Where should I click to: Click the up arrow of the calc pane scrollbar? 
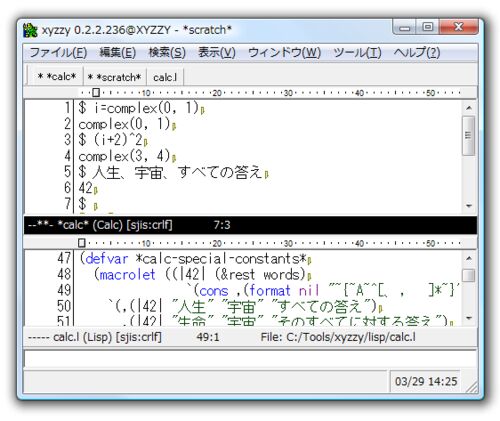click(469, 108)
